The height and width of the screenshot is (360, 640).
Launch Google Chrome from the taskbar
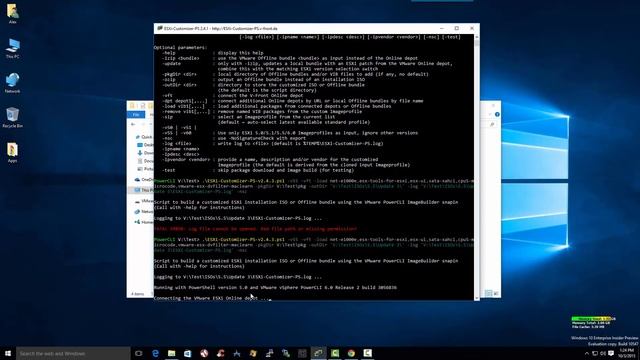pos(351,353)
